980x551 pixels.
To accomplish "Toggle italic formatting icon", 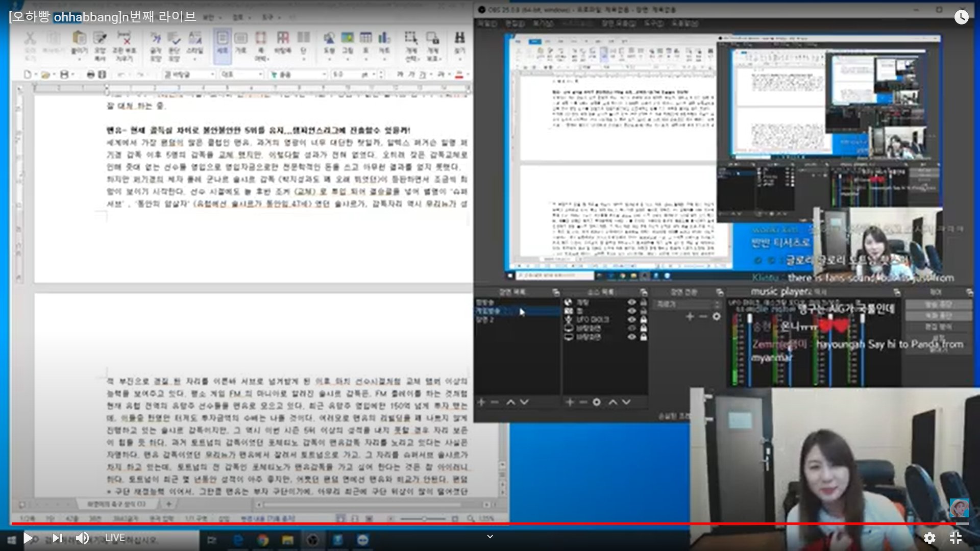I will coord(411,74).
